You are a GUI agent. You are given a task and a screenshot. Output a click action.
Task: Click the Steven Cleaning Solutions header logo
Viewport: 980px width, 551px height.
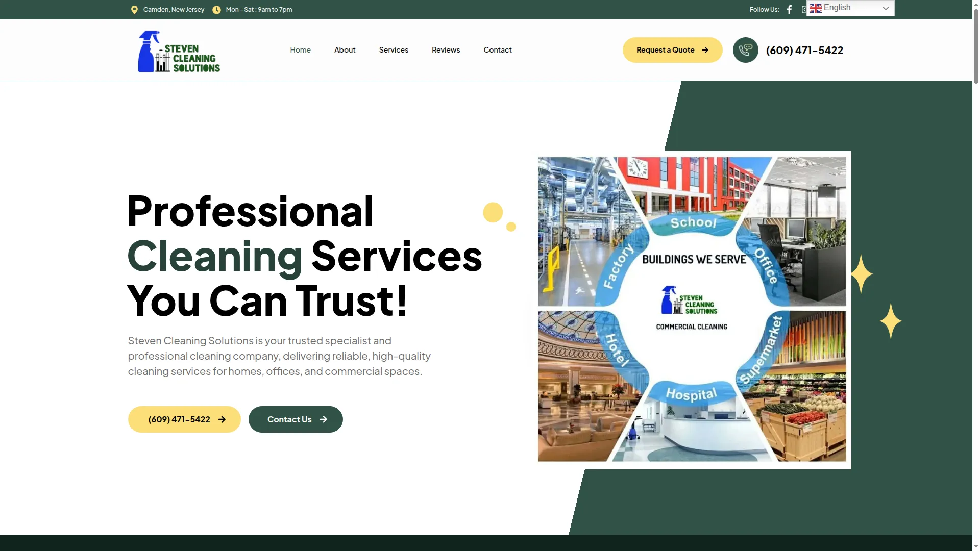[x=179, y=51]
